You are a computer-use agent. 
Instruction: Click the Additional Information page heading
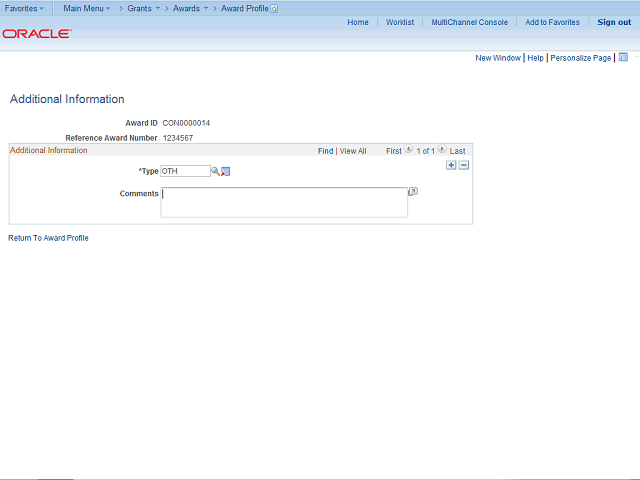click(x=67, y=99)
